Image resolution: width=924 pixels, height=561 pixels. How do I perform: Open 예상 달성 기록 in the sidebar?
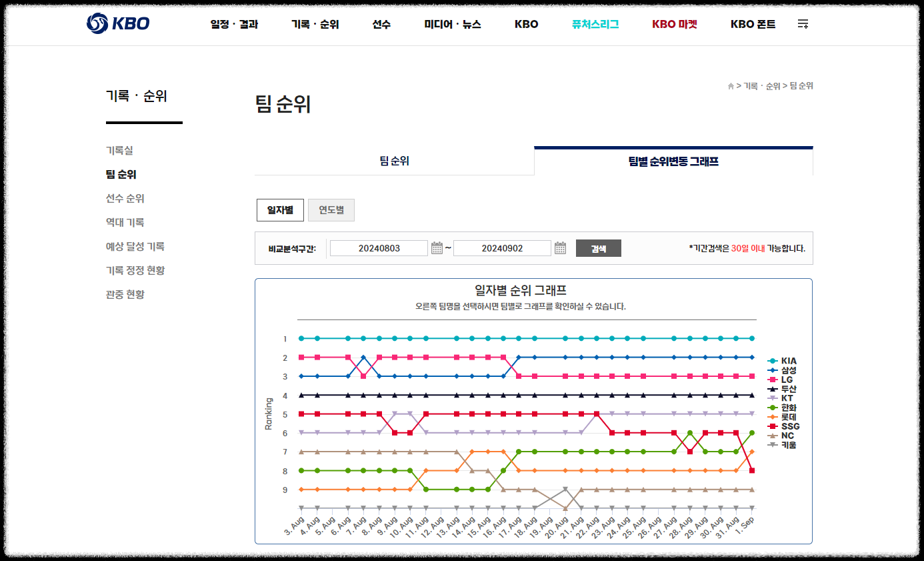click(x=135, y=247)
